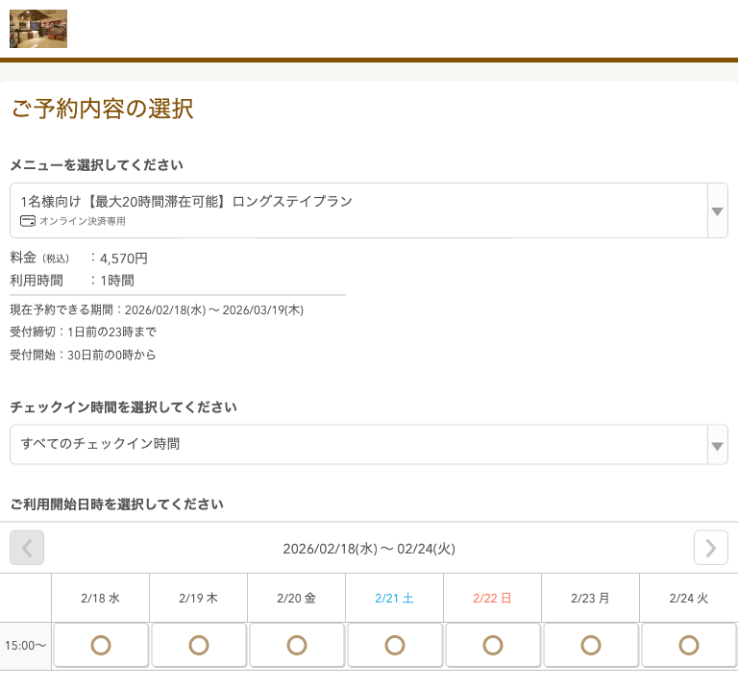Click the すべてのチェックイン時間 combo box

point(358,444)
